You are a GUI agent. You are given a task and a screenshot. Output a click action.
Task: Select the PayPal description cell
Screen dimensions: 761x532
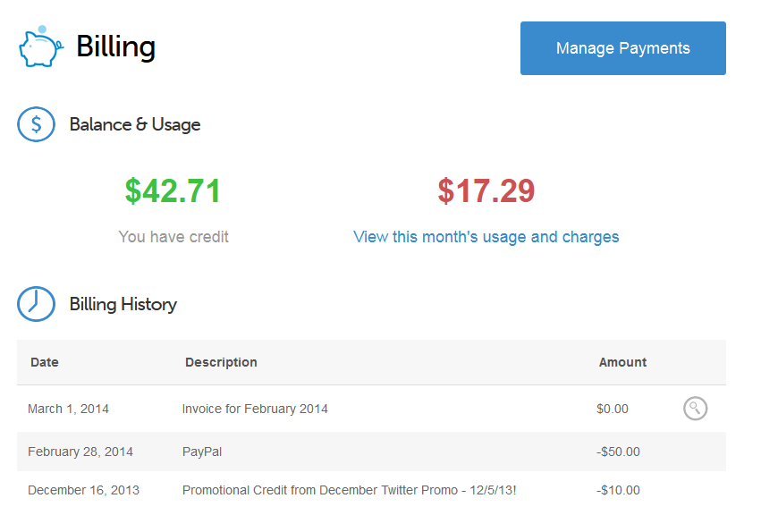202,452
